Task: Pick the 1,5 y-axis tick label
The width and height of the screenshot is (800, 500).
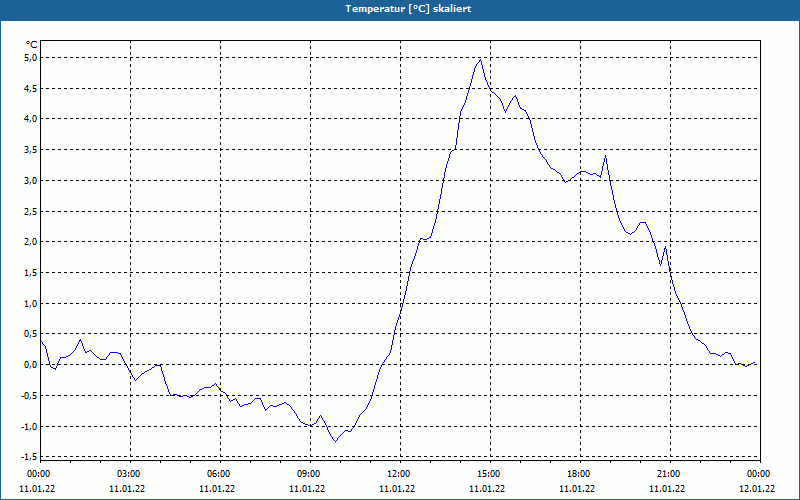Action: tap(31, 272)
